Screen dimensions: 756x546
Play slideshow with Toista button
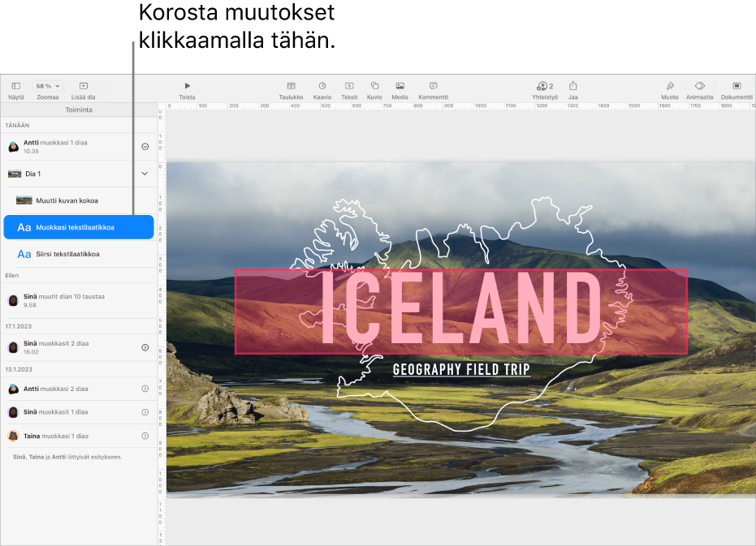click(x=187, y=90)
